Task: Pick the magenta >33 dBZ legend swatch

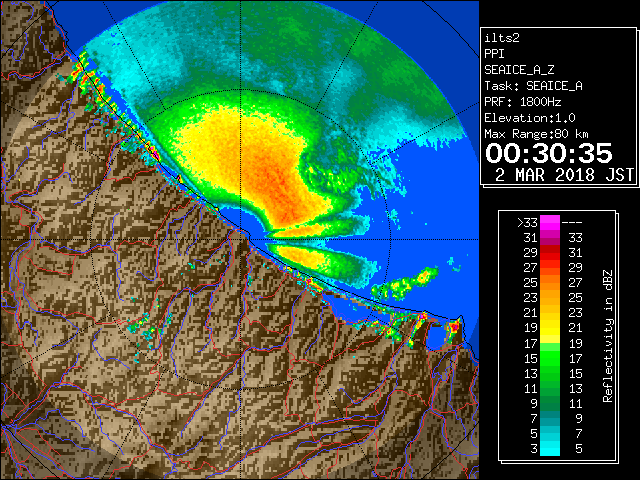Action: pyautogui.click(x=550, y=223)
